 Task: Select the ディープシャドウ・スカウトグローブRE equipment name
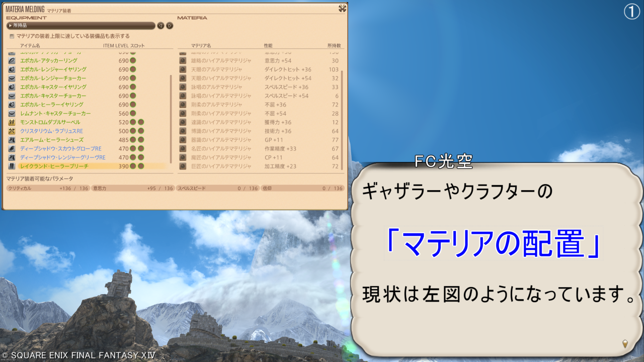pos(61,148)
